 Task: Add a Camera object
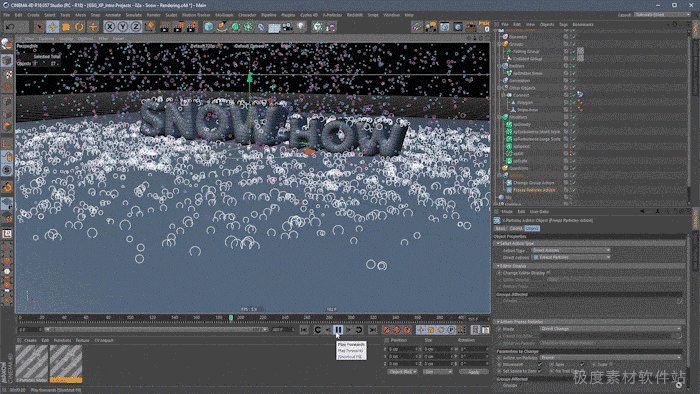click(x=288, y=27)
